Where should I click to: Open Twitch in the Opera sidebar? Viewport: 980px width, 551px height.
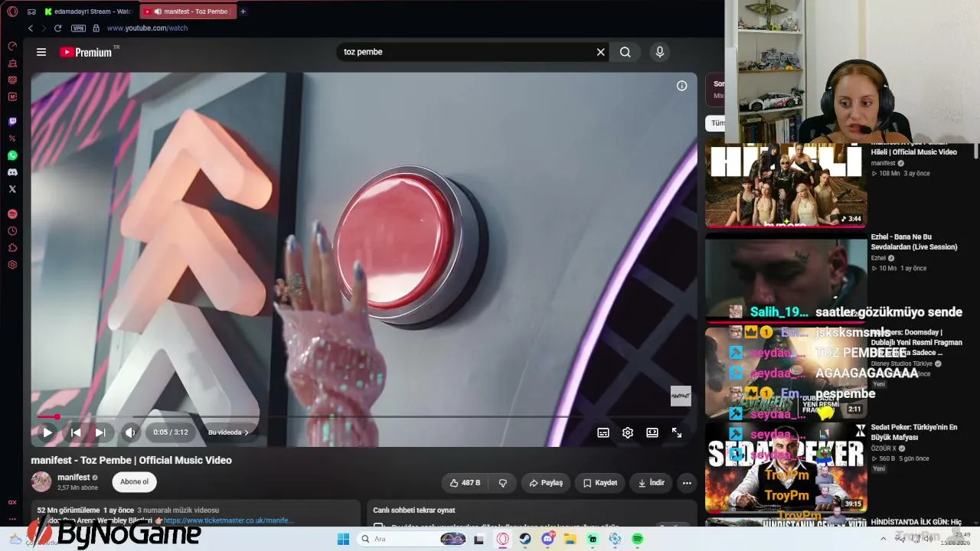tap(12, 122)
